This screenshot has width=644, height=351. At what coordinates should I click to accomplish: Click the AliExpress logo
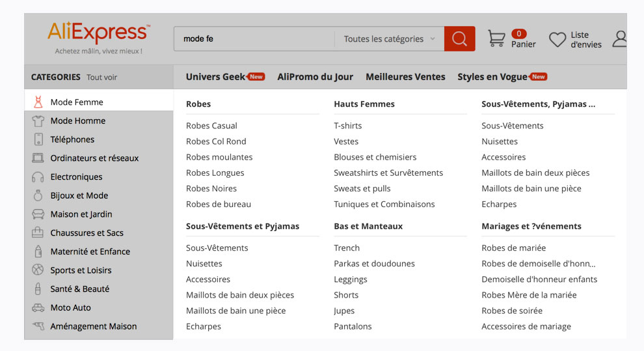pos(98,33)
